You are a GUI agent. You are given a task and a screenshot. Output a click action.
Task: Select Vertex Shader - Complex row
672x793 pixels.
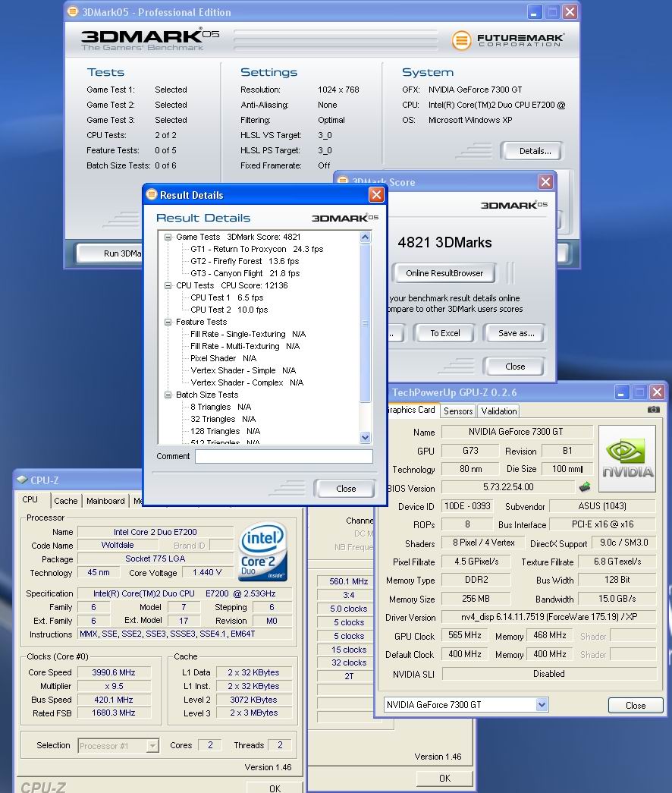click(247, 382)
